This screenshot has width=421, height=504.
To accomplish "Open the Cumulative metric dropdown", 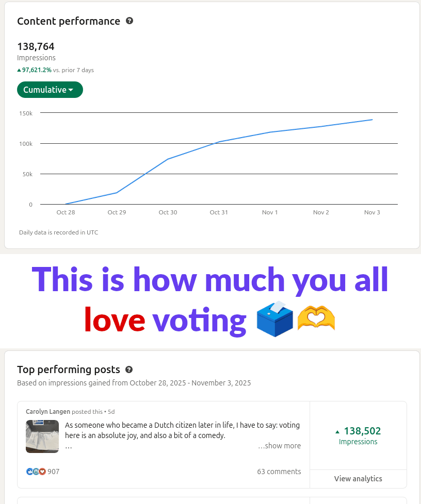I will click(50, 90).
